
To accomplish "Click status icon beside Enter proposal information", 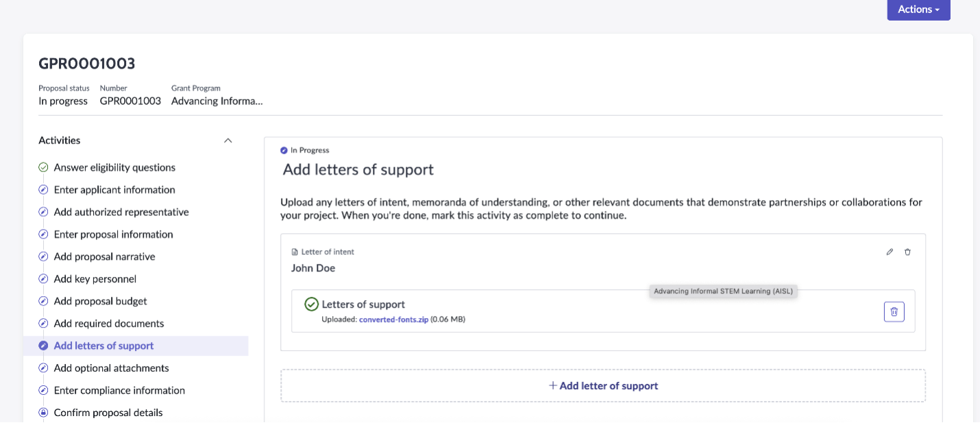I will 43,234.
